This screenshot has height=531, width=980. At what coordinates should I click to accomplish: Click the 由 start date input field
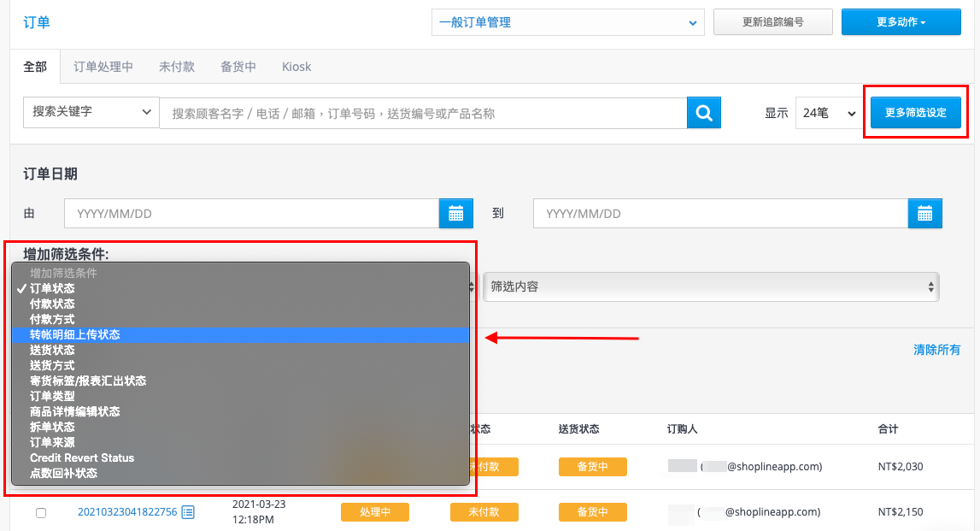click(251, 213)
